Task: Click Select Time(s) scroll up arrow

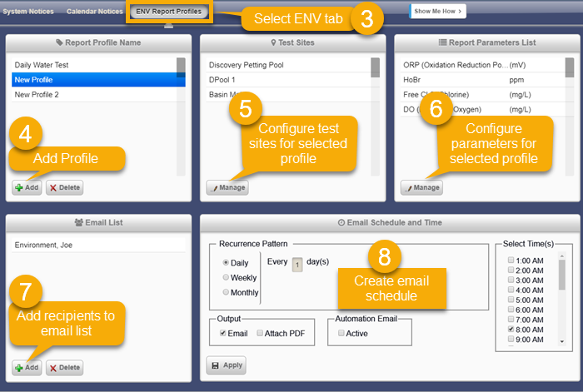Action: click(x=562, y=256)
